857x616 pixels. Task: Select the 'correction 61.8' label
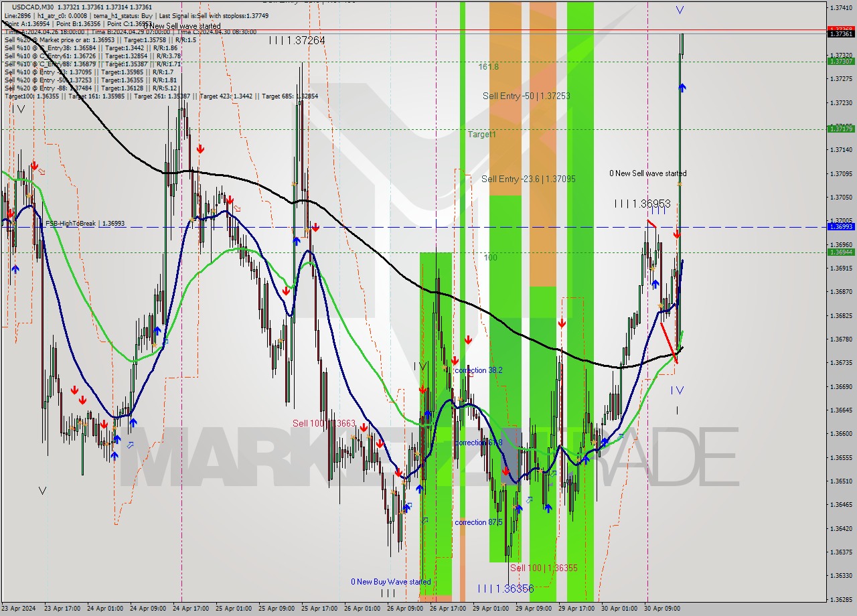(478, 443)
